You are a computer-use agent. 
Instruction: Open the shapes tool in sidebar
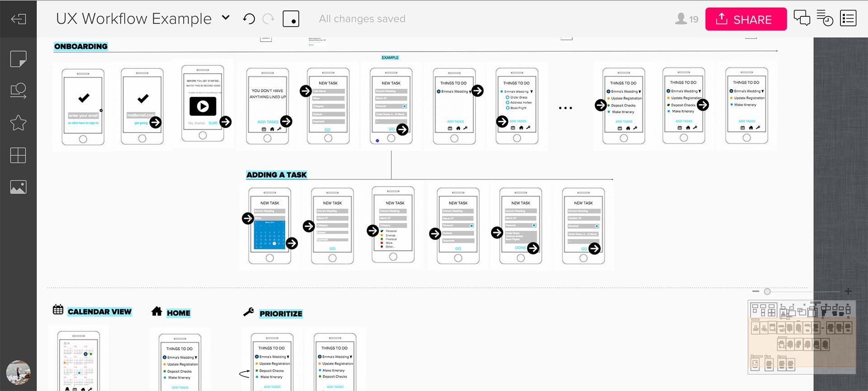coord(18,91)
